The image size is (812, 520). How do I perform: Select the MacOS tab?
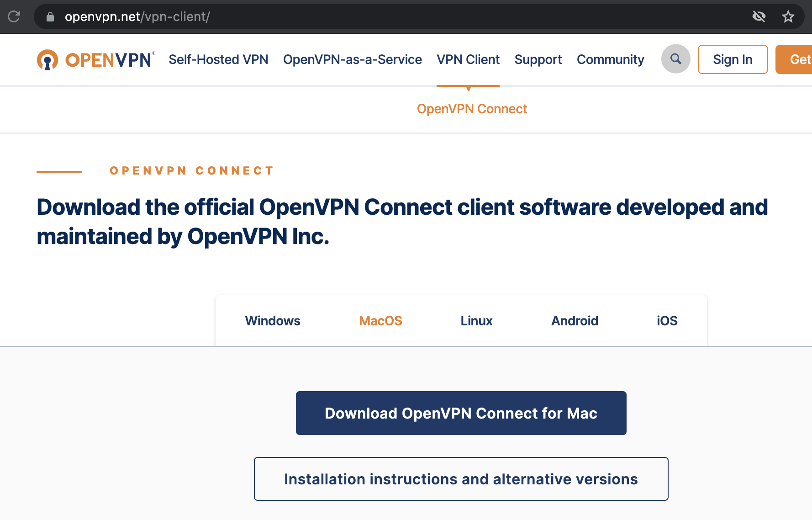tap(380, 321)
